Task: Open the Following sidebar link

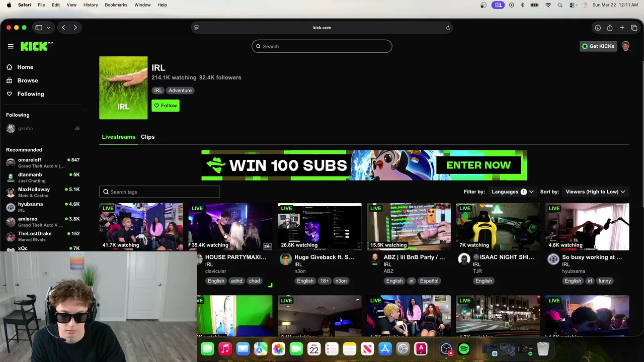Action: tap(31, 94)
